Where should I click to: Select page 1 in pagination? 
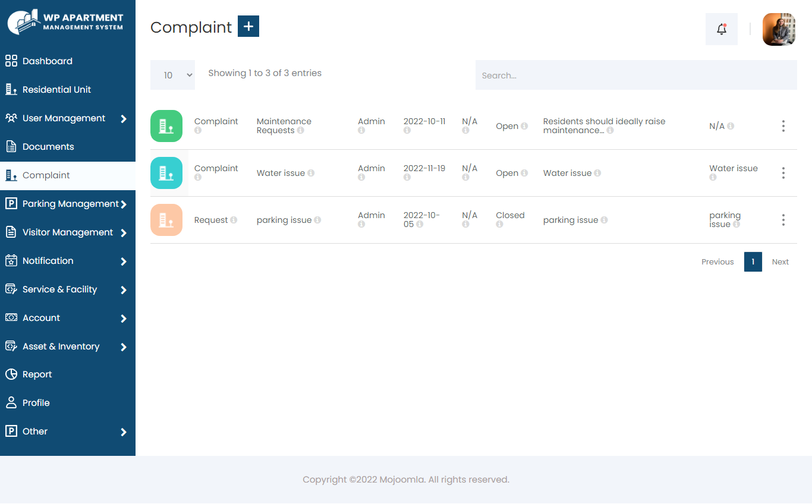(x=753, y=262)
